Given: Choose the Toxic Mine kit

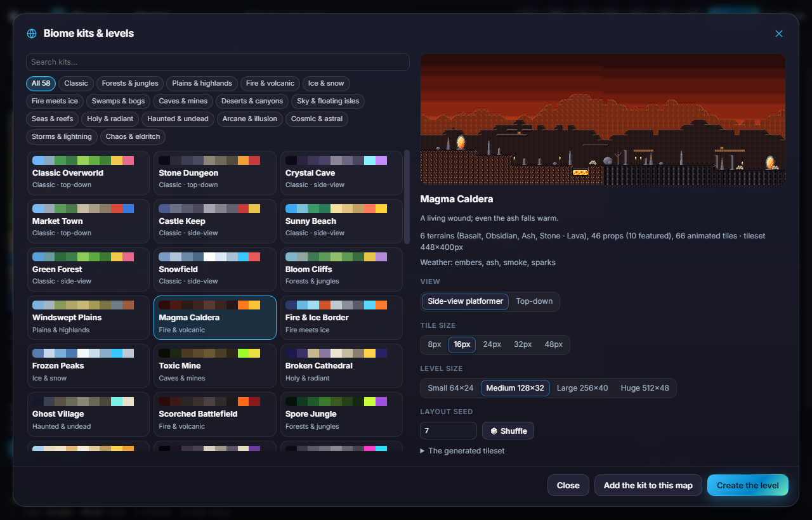Looking at the screenshot, I should click(x=215, y=366).
